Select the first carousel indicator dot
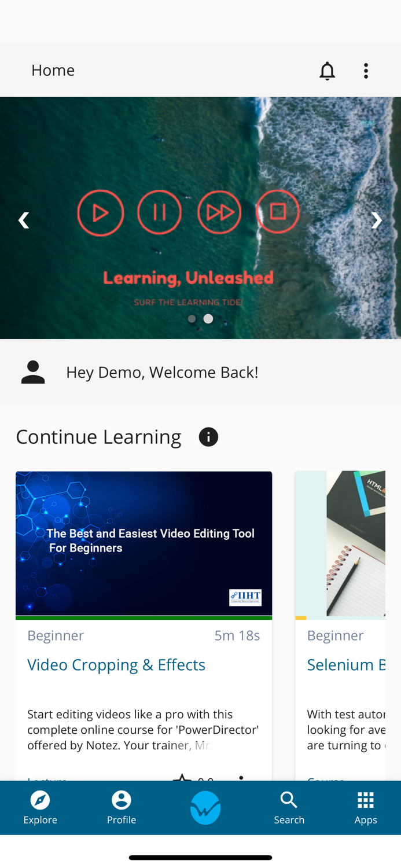Viewport: 401px width, 868px height. (192, 319)
